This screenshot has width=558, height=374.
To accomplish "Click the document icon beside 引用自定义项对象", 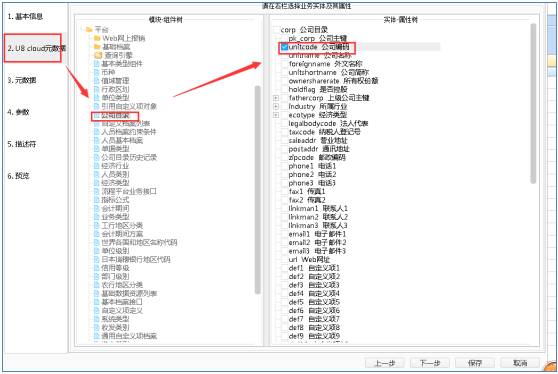I will click(96, 106).
